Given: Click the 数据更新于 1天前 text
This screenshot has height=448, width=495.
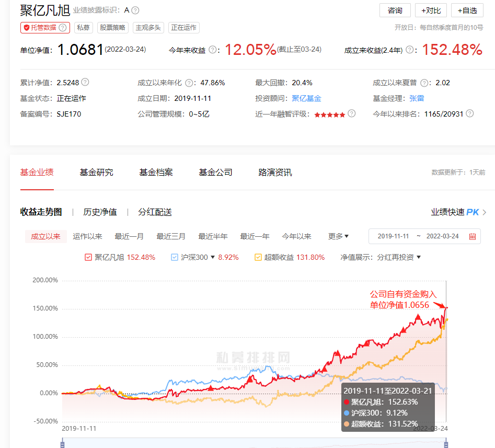Looking at the screenshot, I should click(x=458, y=173).
